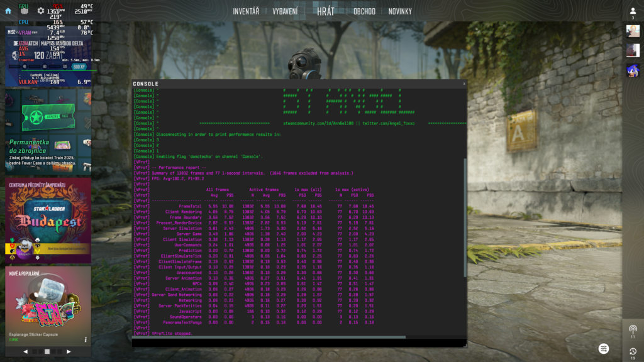Image resolution: width=644 pixels, height=362 pixels.
Task: Open the broadcast/tournaments antenna icon
Action: pyautogui.click(x=633, y=329)
